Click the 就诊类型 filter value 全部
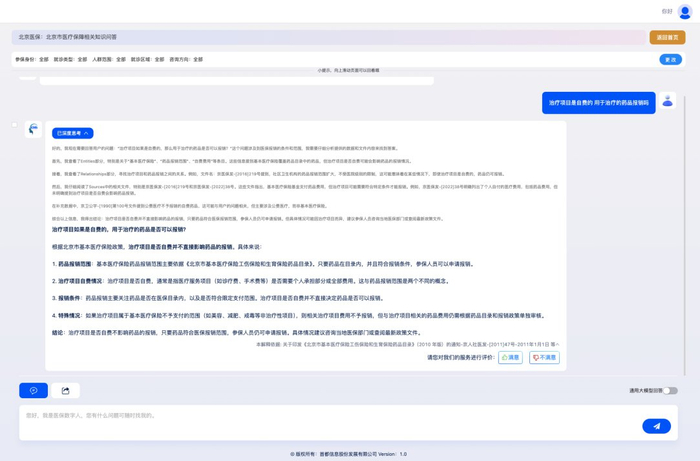700x461 pixels. click(82, 59)
